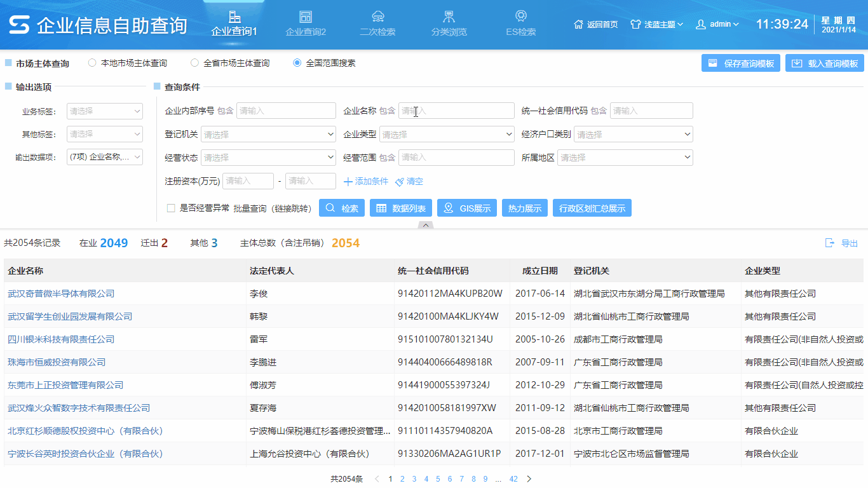Image resolution: width=868 pixels, height=488 pixels.
Task: Click the GIS展示 button
Action: coord(467,208)
